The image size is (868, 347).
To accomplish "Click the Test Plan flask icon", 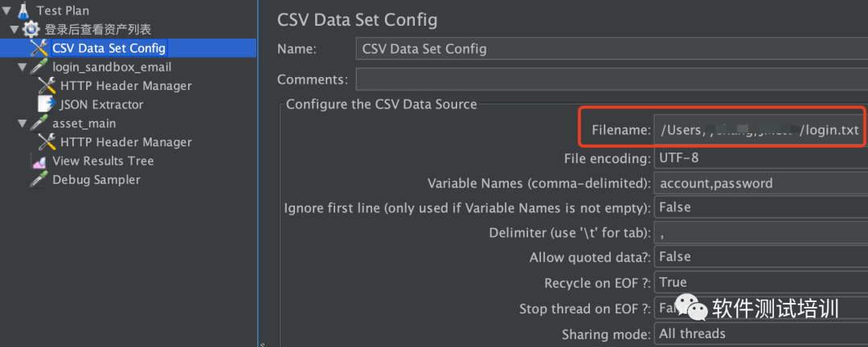I will [x=23, y=10].
